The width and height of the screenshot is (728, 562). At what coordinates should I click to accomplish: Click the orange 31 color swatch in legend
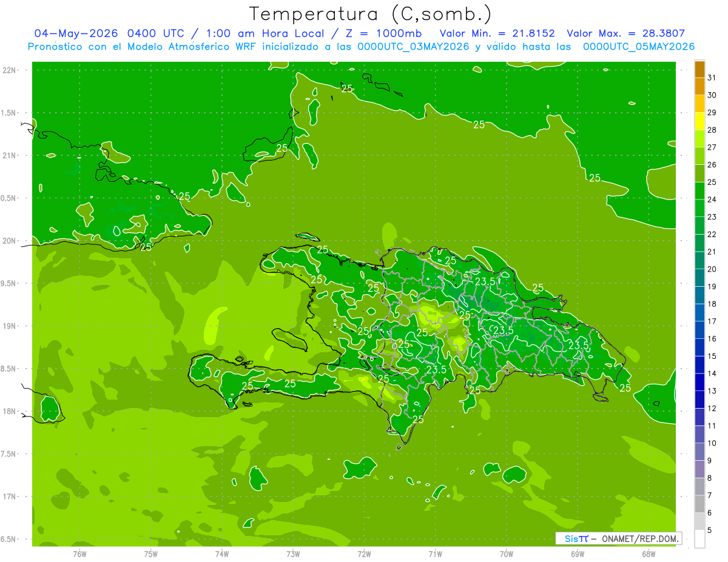click(699, 70)
